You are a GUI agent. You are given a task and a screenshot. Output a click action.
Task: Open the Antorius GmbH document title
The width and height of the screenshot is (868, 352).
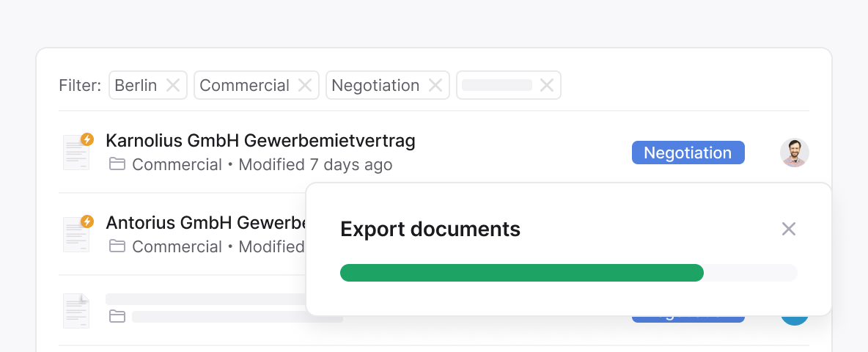point(205,223)
